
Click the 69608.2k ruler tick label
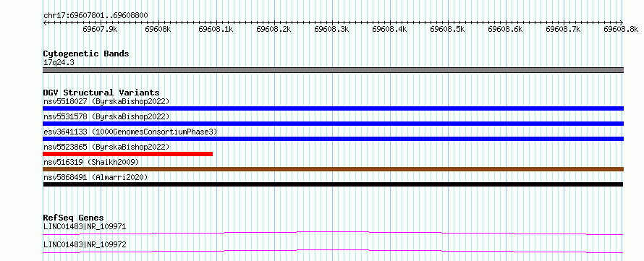(x=274, y=29)
